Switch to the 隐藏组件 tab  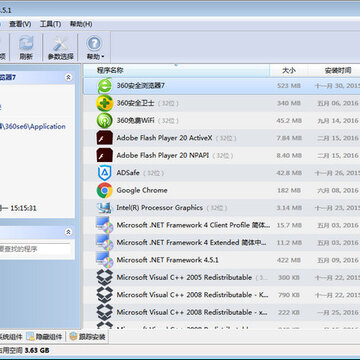point(45,337)
